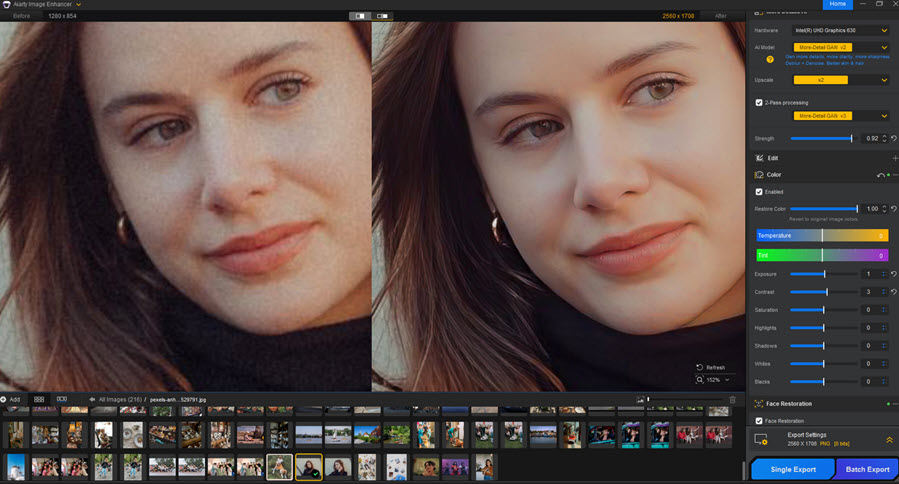
Task: Open the 2-Pass model dropdown (More-Detail GAN v3)
Action: tap(841, 116)
